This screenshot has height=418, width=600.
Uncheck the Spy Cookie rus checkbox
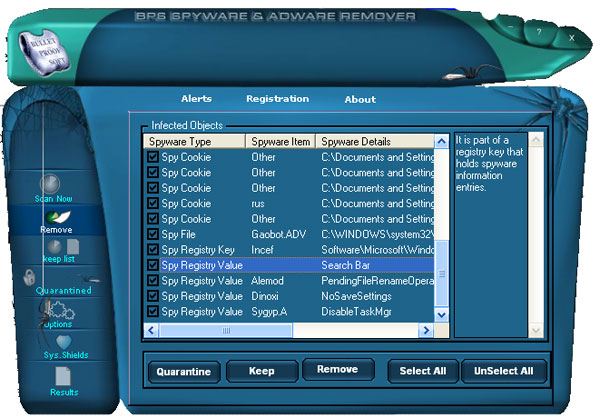[x=153, y=203]
